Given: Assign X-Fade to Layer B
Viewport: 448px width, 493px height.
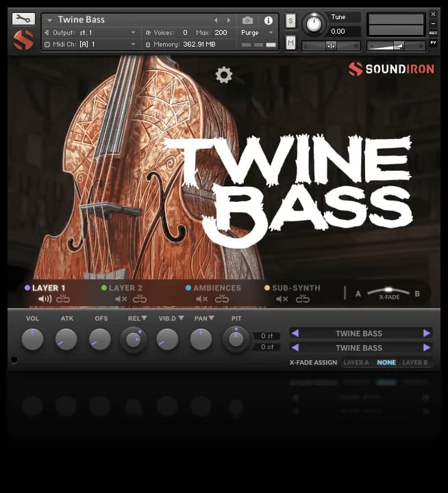Looking at the screenshot, I should coord(415,362).
